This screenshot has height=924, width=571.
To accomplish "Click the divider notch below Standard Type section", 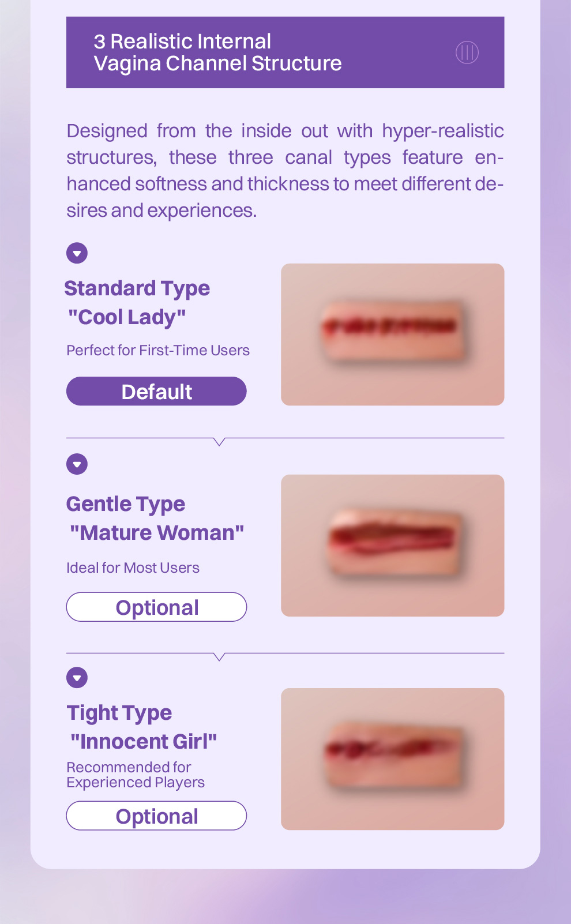I will point(219,441).
